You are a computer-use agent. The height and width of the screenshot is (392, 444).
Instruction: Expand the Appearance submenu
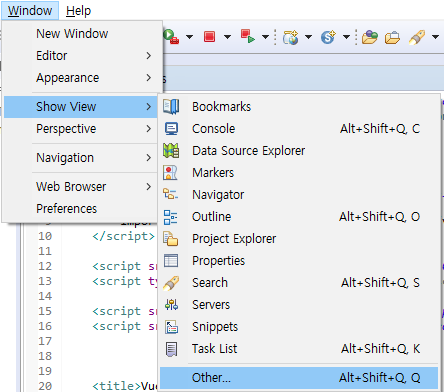pyautogui.click(x=81, y=78)
